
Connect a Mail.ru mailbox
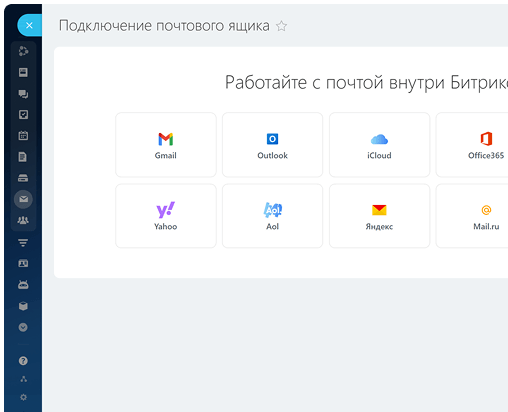[472, 216]
